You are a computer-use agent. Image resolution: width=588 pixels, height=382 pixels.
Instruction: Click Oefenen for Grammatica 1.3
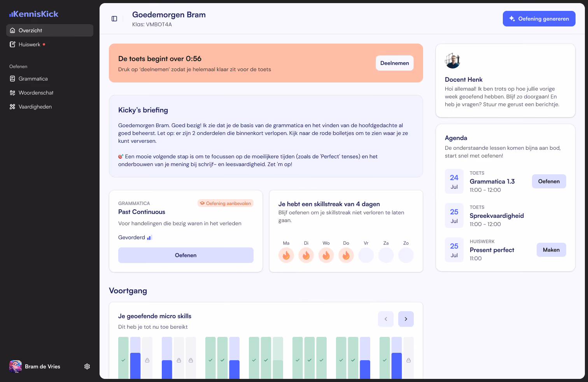[x=549, y=181]
